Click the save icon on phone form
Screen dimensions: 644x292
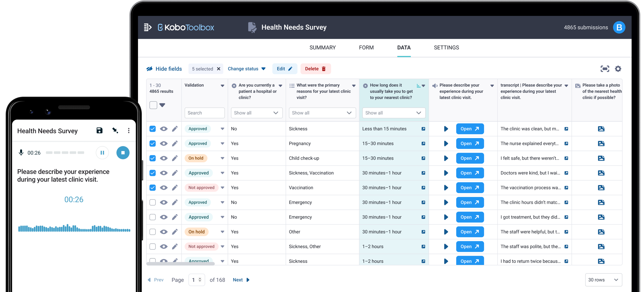tap(100, 130)
